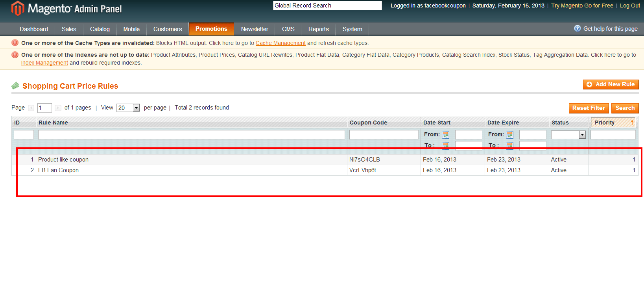This screenshot has height=288, width=644.
Task: Follow the Index Management link
Action: [44, 63]
